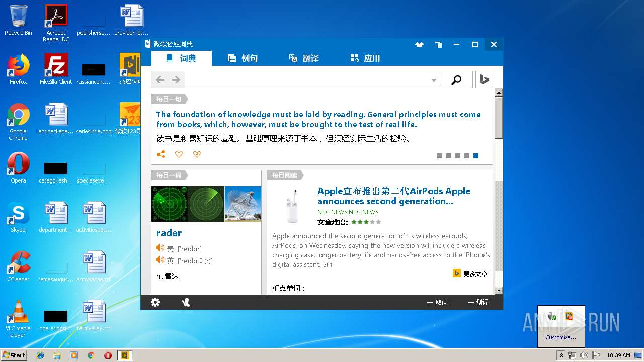Screen dimensions: 644x362
Task: Open Chrome from the taskbar
Action: point(91,355)
